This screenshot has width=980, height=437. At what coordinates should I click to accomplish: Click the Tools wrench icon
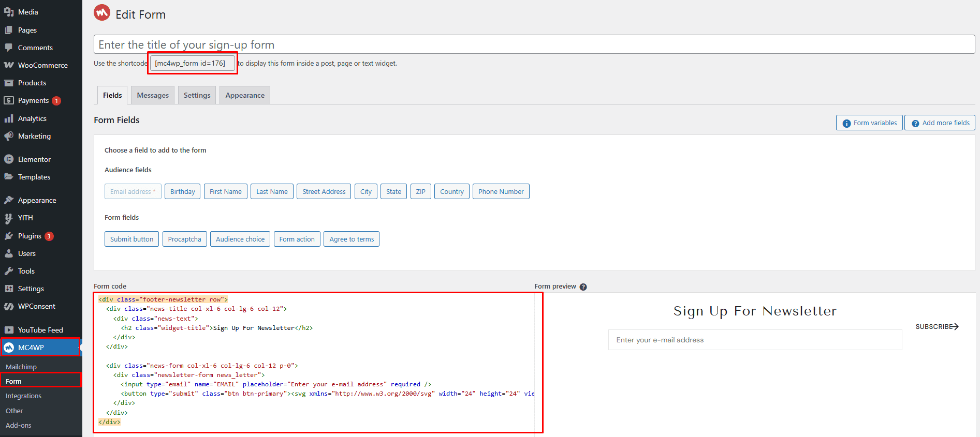coord(9,271)
